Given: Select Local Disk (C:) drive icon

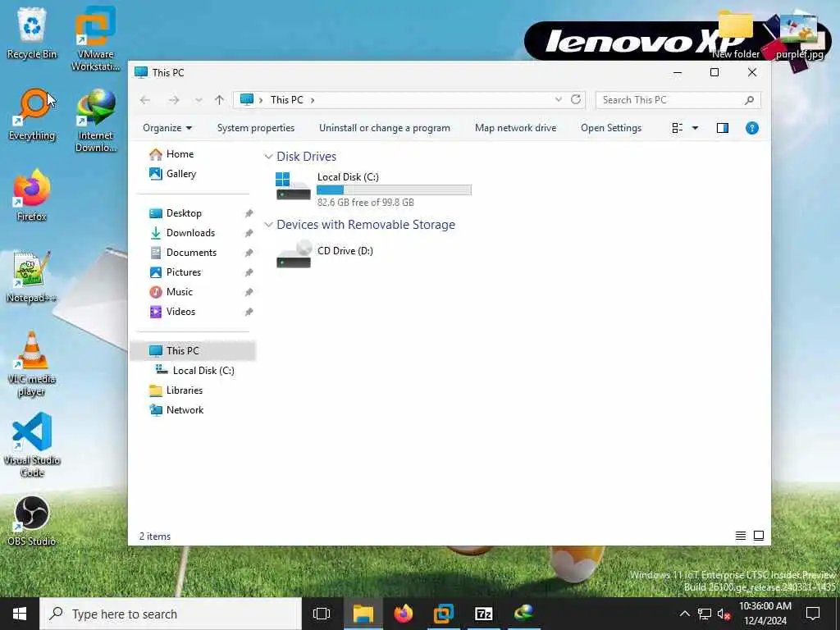Looking at the screenshot, I should [293, 186].
